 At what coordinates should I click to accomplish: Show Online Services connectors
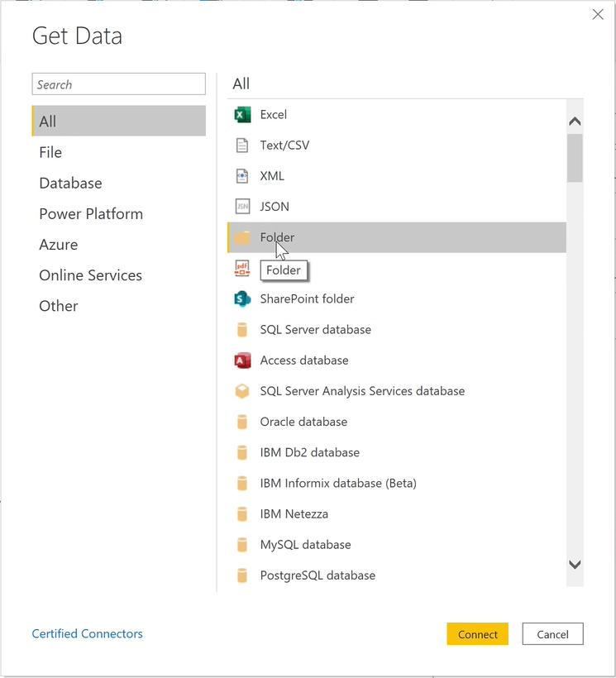(90, 275)
